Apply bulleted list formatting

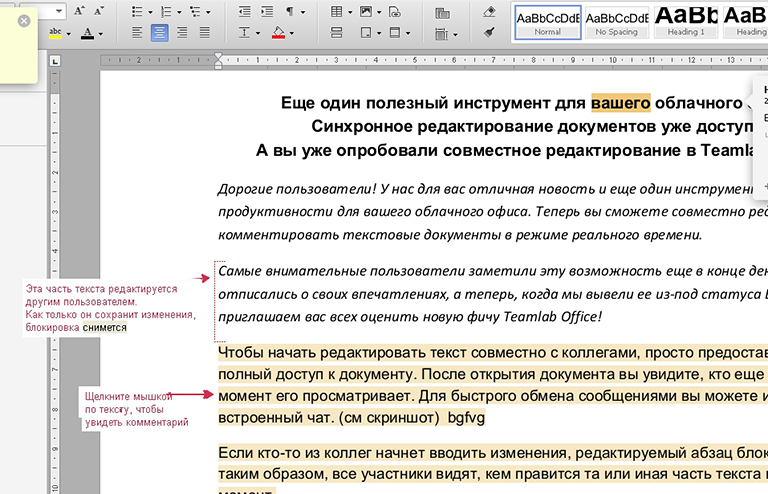137,12
